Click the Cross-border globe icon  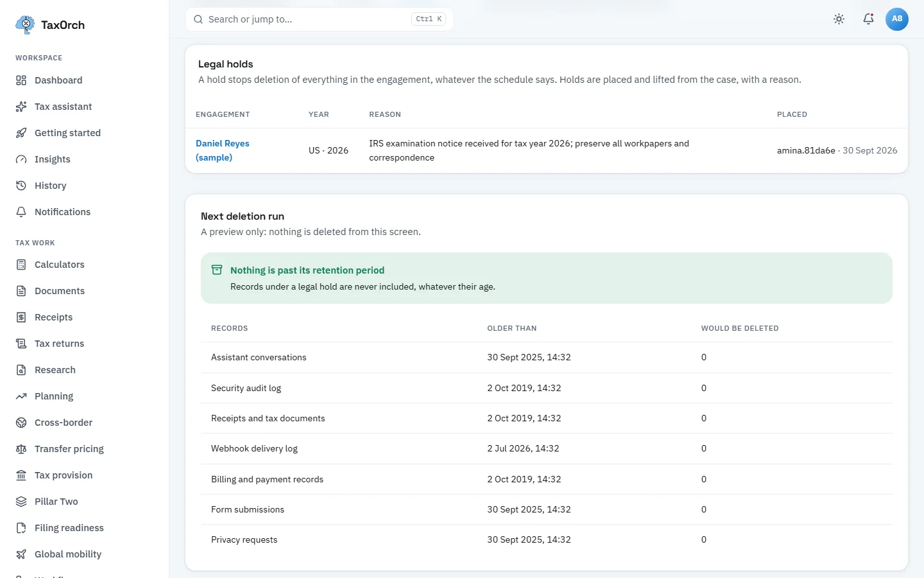pos(21,423)
